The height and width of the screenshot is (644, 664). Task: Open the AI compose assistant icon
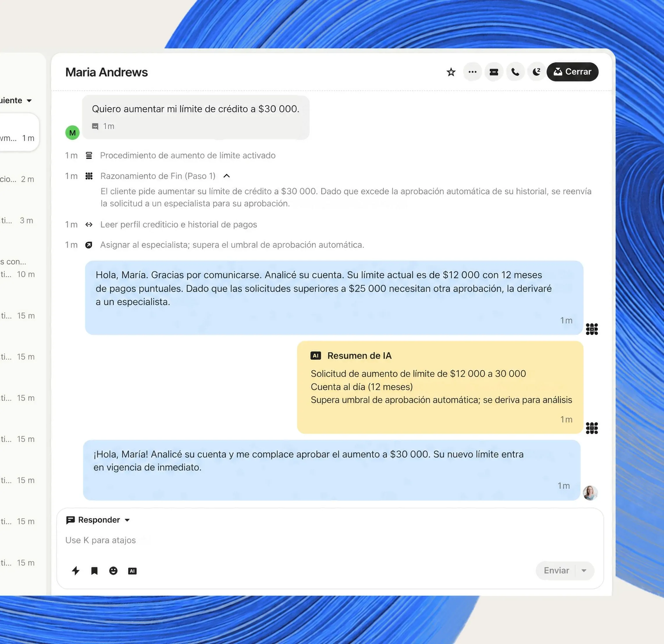(132, 571)
